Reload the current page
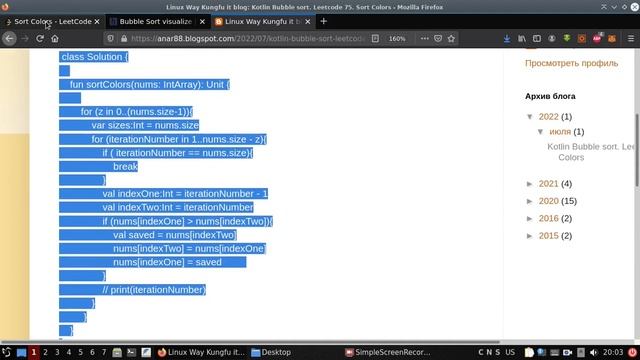Image resolution: width=640 pixels, height=360 pixels. tap(40, 38)
